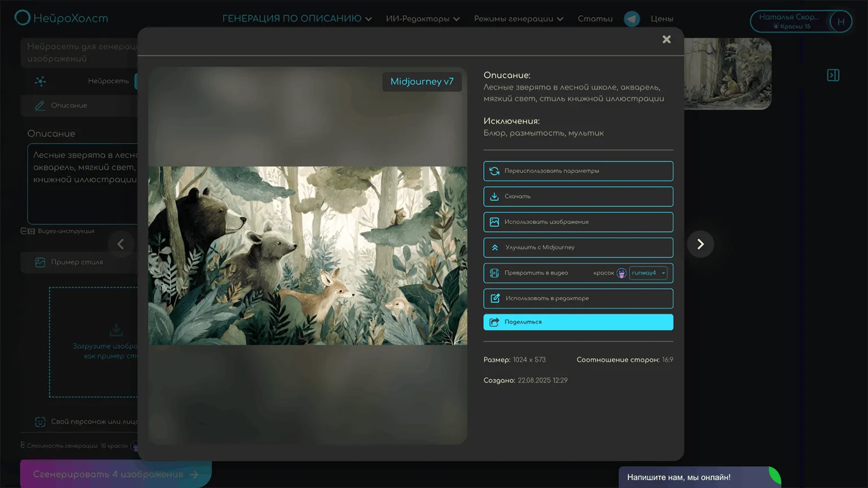Viewport: 868px width, 488px height.
Task: Click the Использовать изображение button
Action: click(578, 222)
